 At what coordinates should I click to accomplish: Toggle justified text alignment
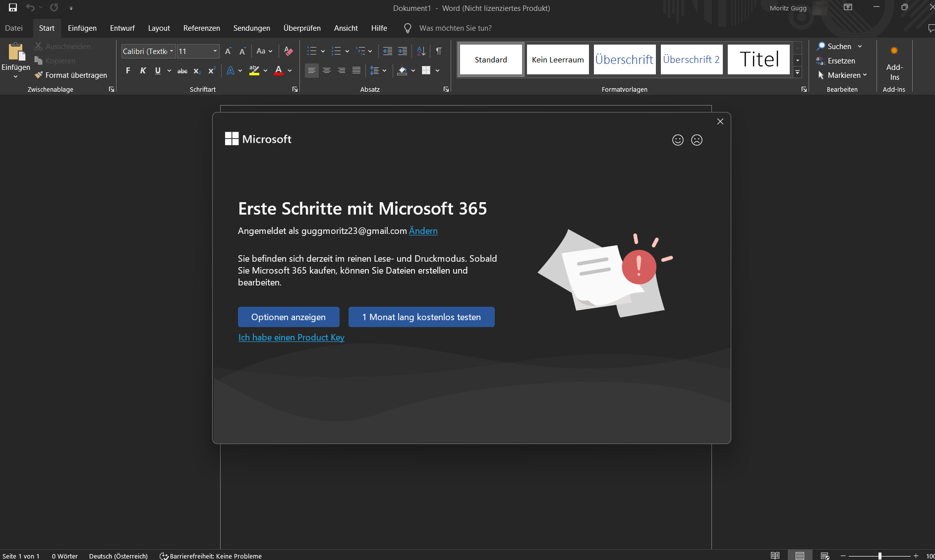356,71
